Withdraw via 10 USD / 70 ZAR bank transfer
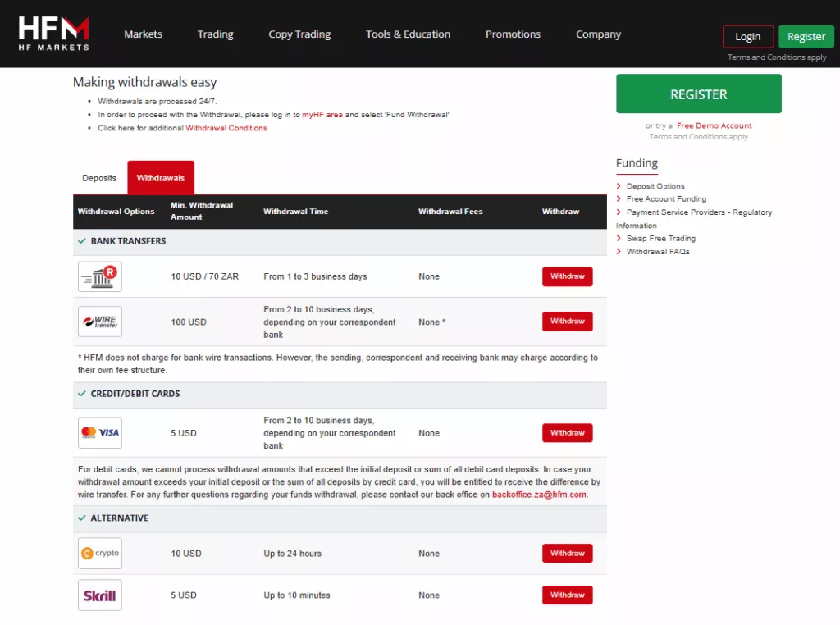The width and height of the screenshot is (840, 625). pyautogui.click(x=568, y=276)
